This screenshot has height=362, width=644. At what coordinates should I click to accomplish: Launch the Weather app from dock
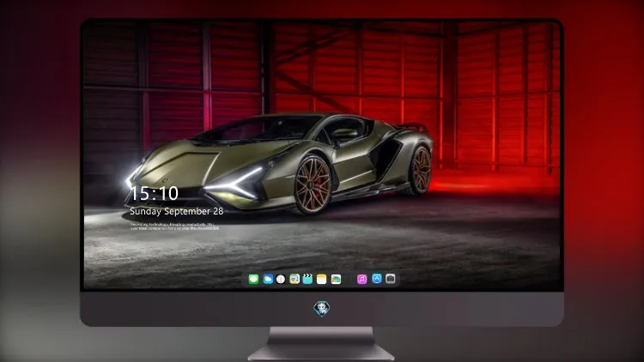268,279
